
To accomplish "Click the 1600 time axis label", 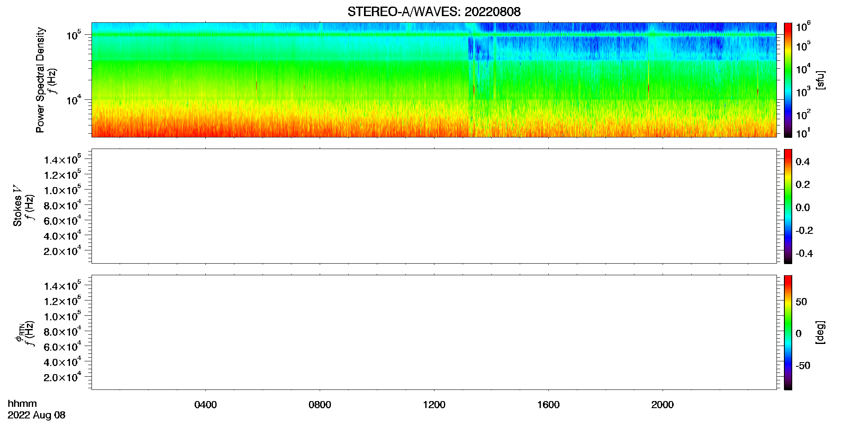I will click(x=548, y=405).
